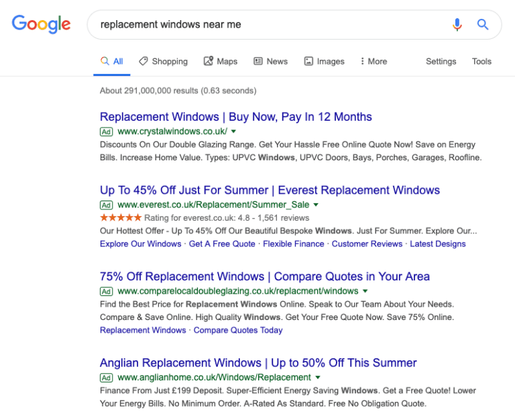This screenshot has height=420, width=515.
Task: Open the Shopping tab with tag icon
Action: point(163,62)
